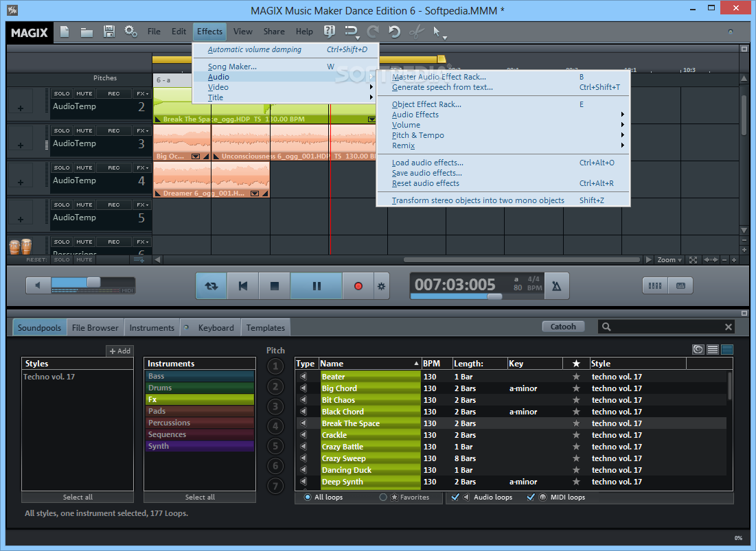Preview the Beater loop speaker icon
The width and height of the screenshot is (756, 551).
coord(303,376)
